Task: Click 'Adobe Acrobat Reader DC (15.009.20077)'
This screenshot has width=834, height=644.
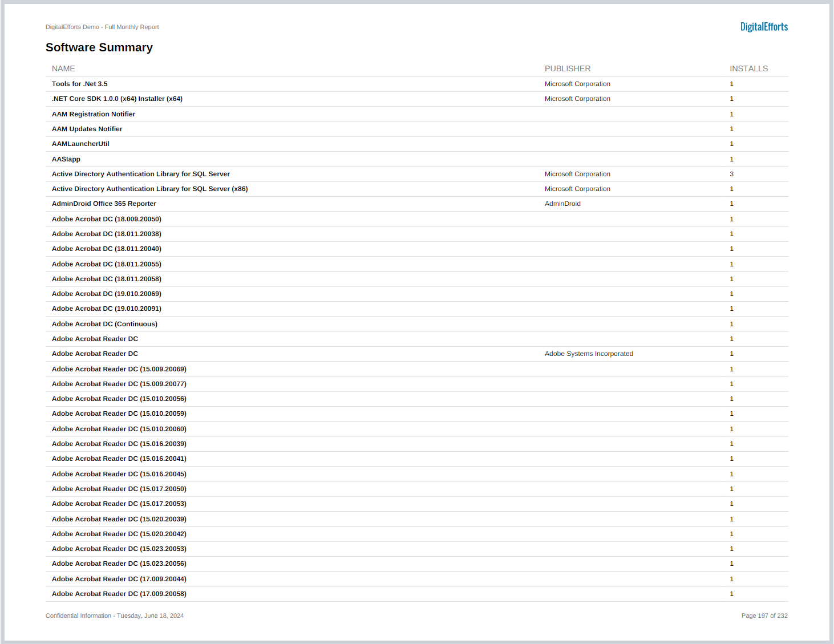Action: click(119, 384)
